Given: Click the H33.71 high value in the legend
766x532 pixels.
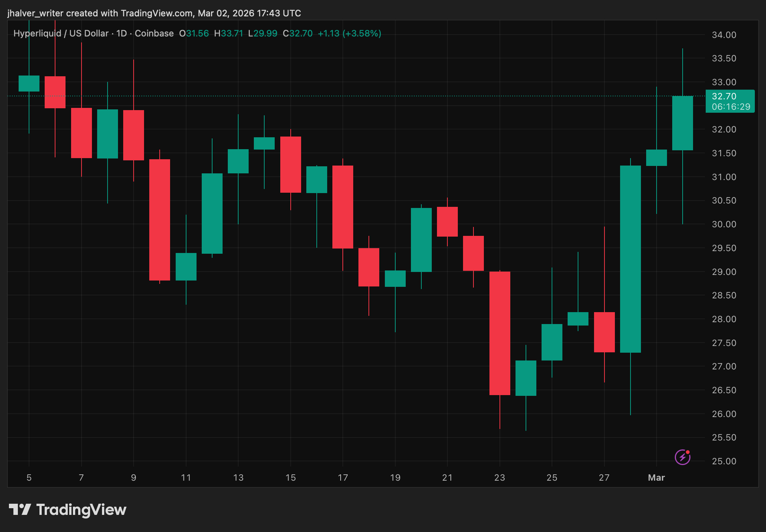Looking at the screenshot, I should tap(229, 33).
